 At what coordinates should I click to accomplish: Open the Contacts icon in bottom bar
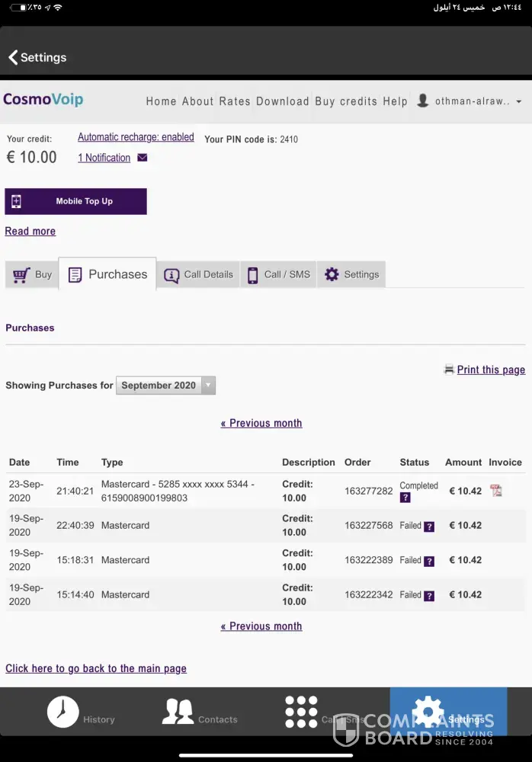coord(178,712)
